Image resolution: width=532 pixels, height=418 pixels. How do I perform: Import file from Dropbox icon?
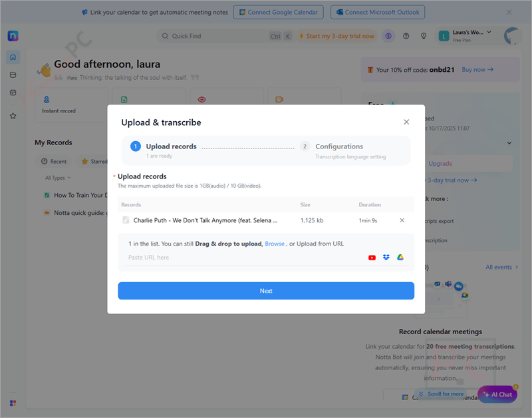coord(386,258)
